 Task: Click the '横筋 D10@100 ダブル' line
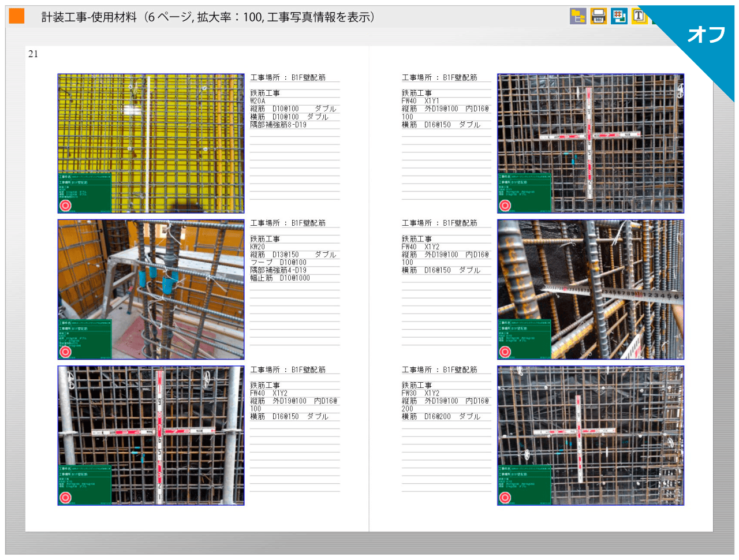(289, 117)
